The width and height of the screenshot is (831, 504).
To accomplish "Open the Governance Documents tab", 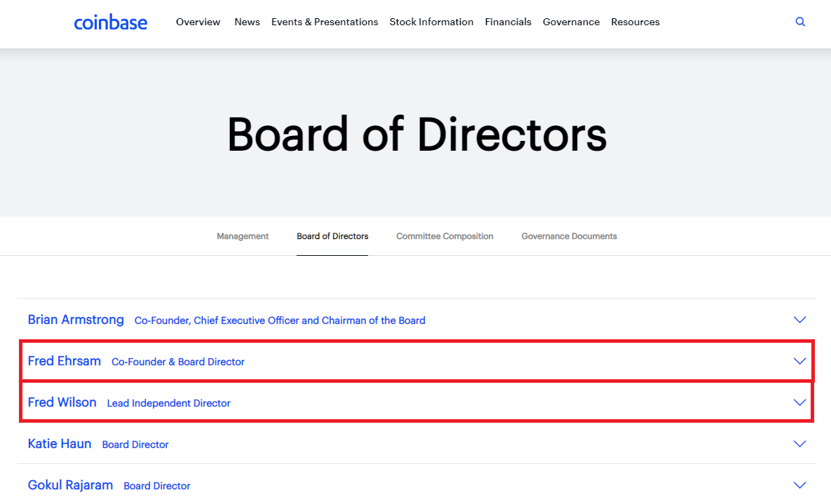I will click(x=569, y=236).
